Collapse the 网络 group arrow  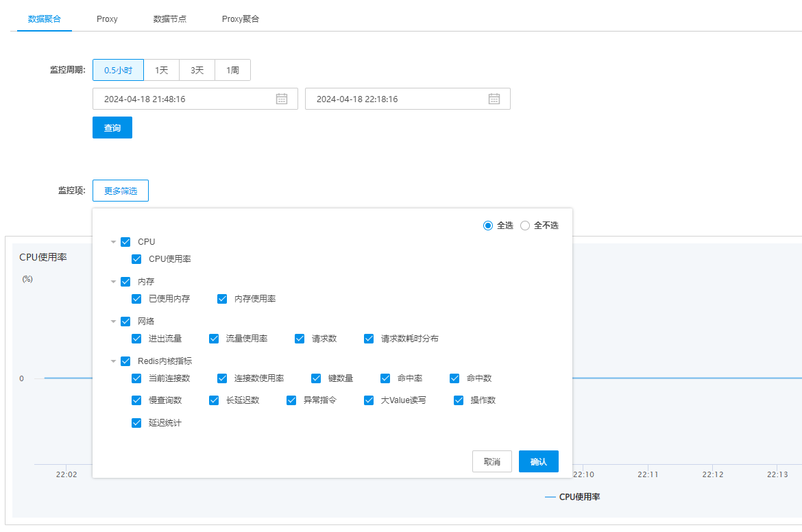[x=114, y=322]
